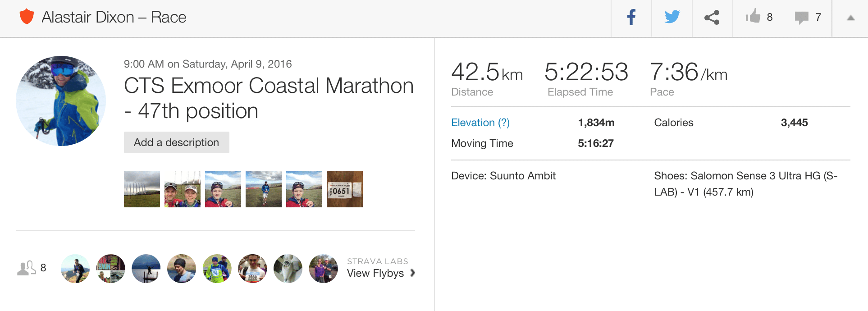This screenshot has width=868, height=311.
Task: Click the Add a description button
Action: pos(176,142)
